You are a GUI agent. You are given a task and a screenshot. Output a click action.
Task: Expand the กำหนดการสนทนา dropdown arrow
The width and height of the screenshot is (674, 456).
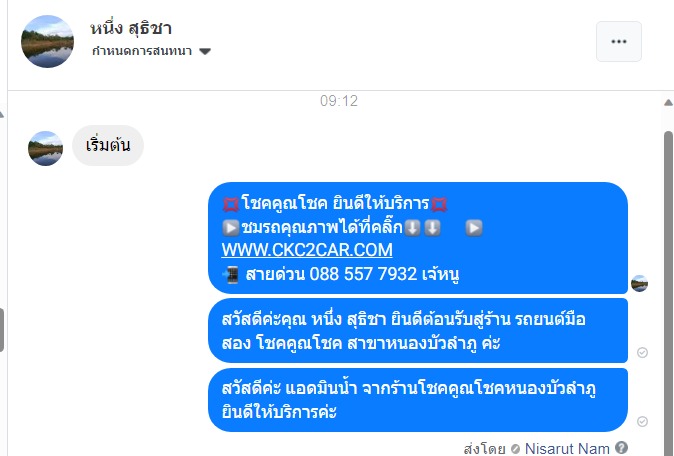[205, 52]
